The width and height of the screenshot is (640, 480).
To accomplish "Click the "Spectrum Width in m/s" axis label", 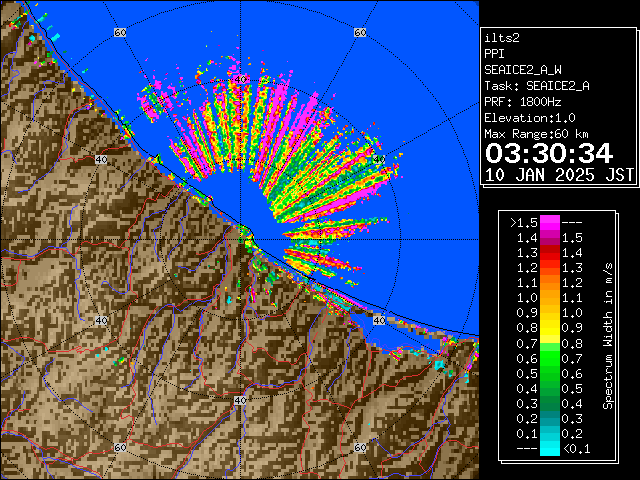I will pos(608,336).
